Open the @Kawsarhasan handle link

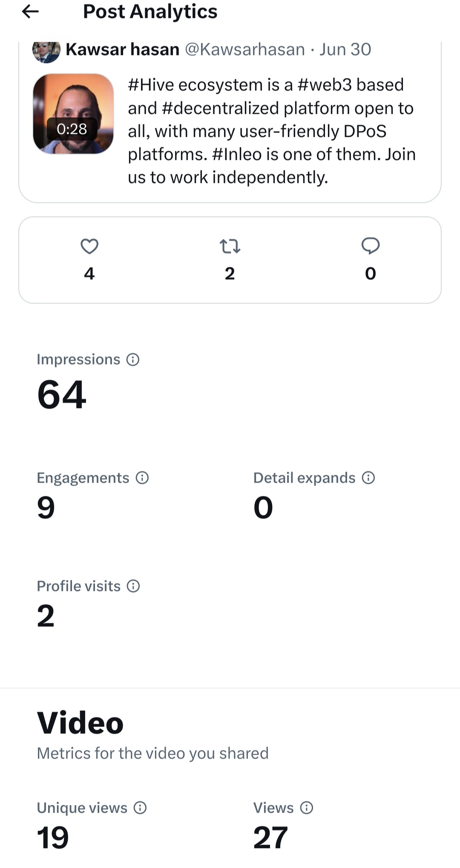[245, 50]
